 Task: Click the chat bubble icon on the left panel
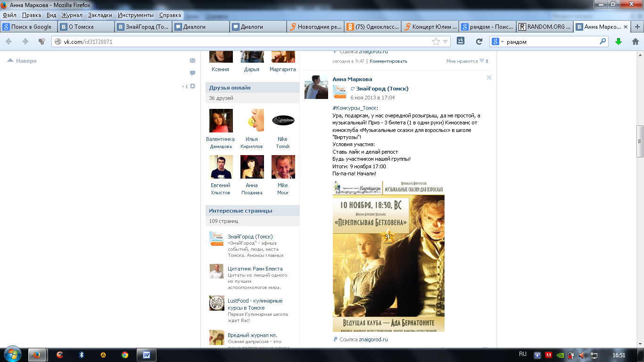[192, 73]
